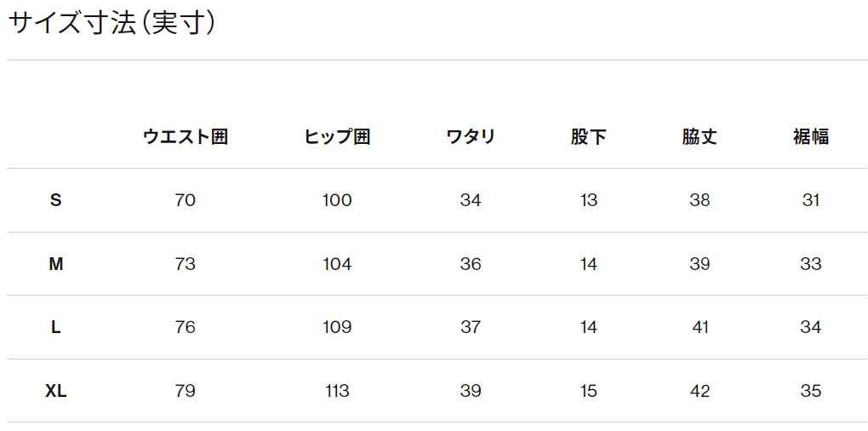
Task: Select waist value 79 in XL row
Action: click(x=185, y=392)
